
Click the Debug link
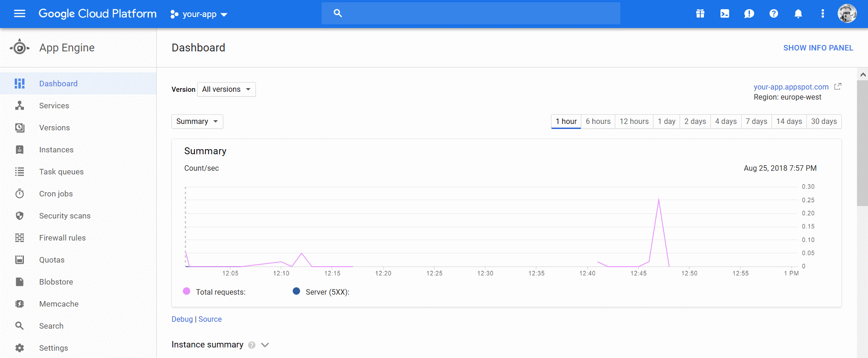(182, 319)
